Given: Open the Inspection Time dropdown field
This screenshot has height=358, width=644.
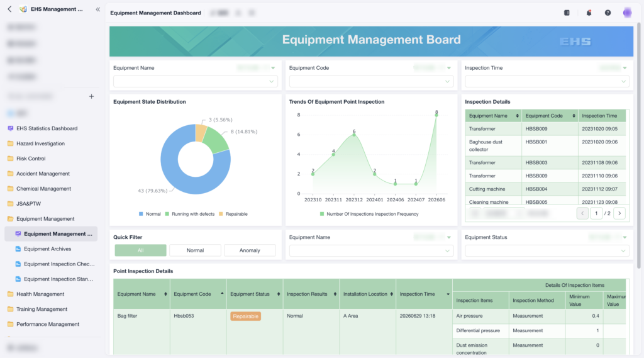Looking at the screenshot, I should click(547, 81).
